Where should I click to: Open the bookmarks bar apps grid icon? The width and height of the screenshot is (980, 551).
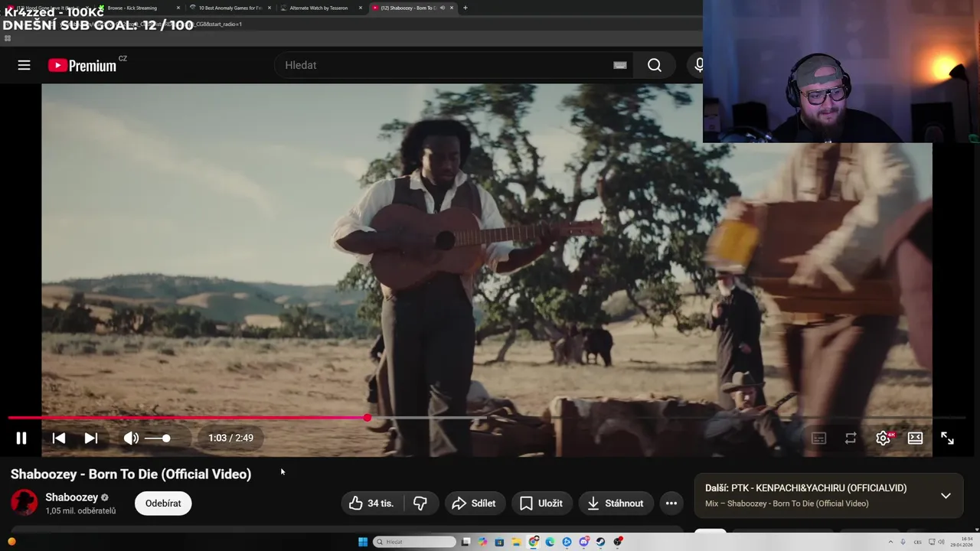click(x=8, y=38)
